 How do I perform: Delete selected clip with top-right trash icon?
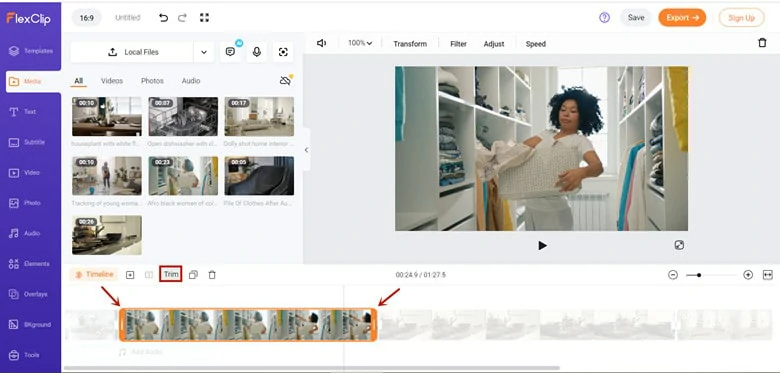pos(762,43)
